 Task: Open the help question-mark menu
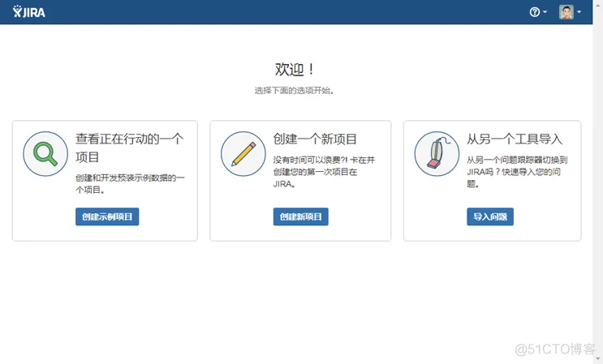[538, 12]
